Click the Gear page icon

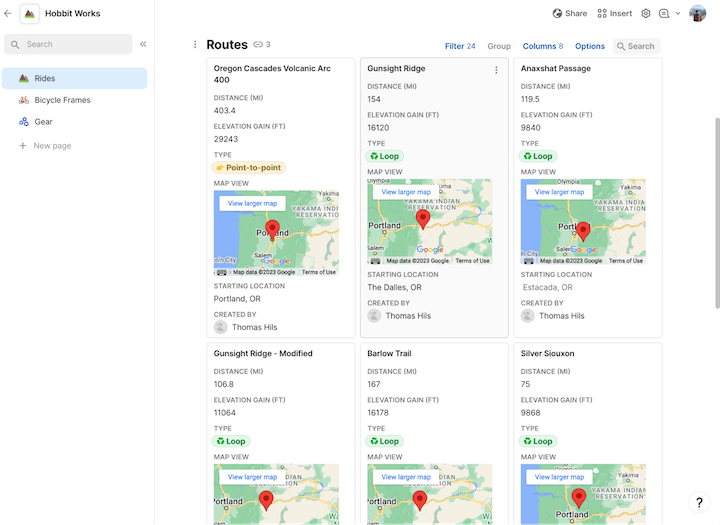pos(24,122)
